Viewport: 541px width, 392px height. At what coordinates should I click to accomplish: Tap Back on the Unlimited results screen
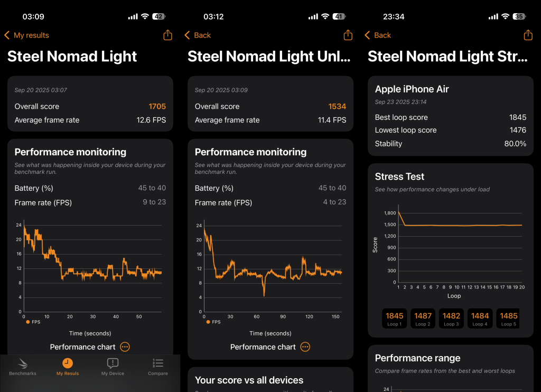pos(198,35)
